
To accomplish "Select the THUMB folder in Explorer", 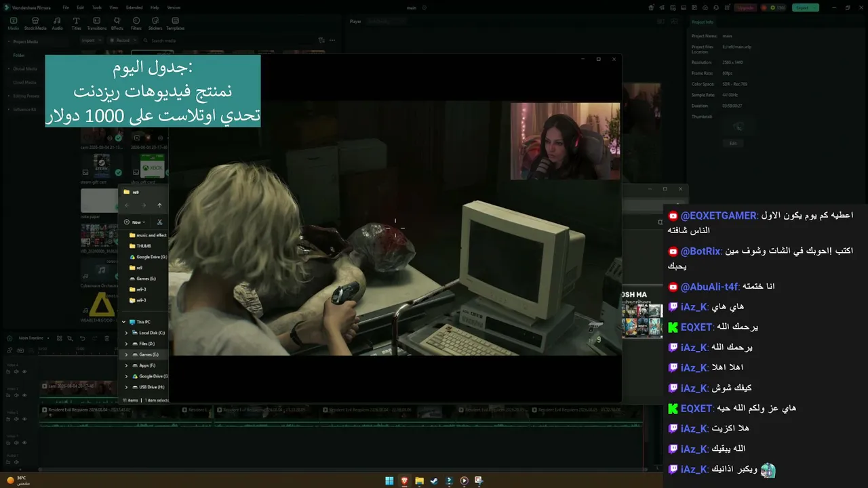I will click(x=140, y=246).
